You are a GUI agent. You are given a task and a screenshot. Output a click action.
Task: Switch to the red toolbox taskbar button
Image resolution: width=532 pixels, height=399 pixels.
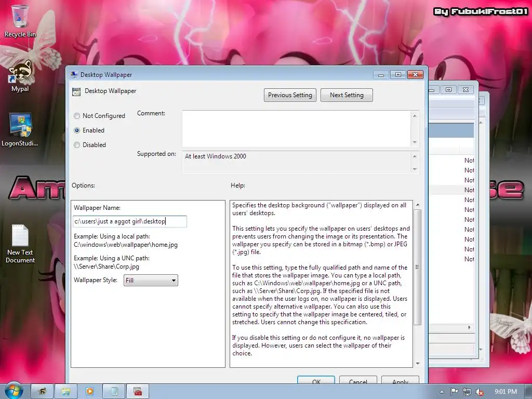pos(138,392)
